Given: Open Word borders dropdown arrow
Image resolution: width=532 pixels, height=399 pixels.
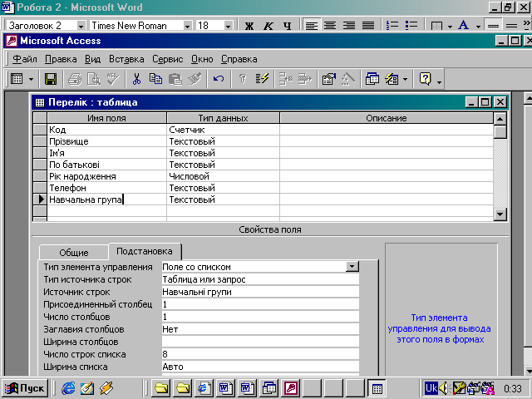Looking at the screenshot, I should tap(450, 26).
